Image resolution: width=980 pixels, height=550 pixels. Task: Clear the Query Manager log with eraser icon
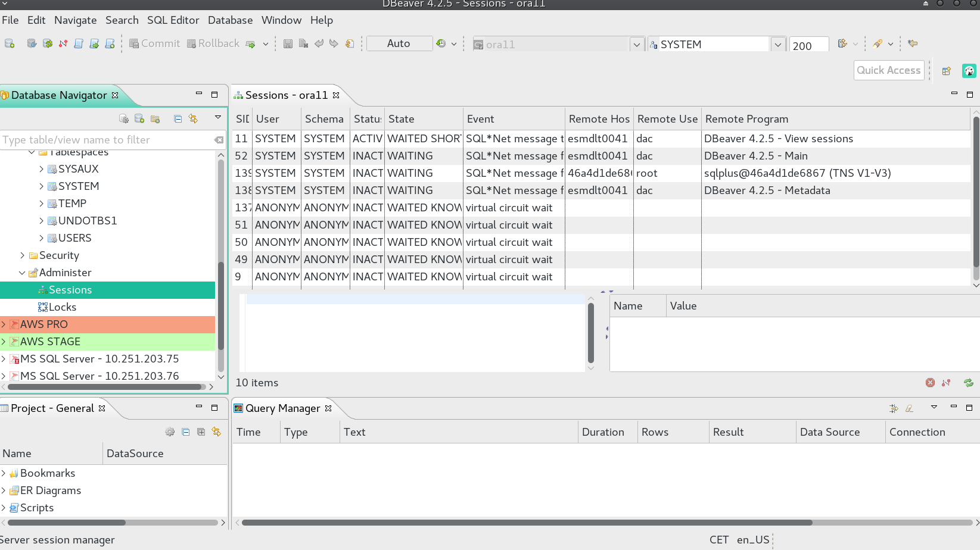click(x=909, y=408)
